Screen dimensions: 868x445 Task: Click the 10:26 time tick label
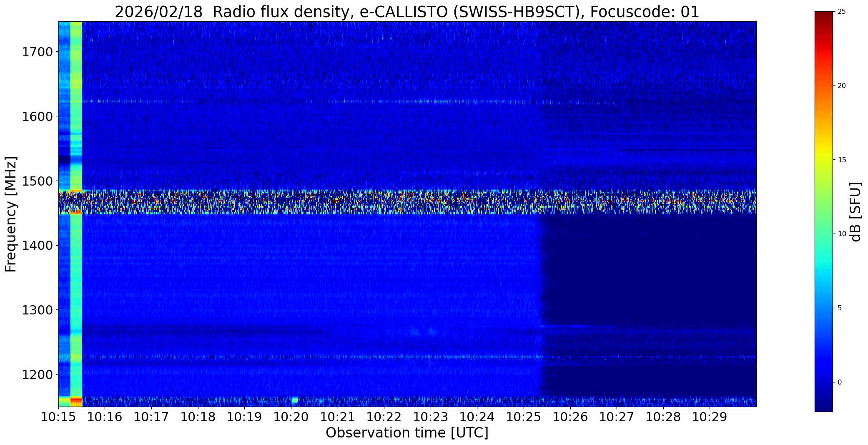coord(570,417)
